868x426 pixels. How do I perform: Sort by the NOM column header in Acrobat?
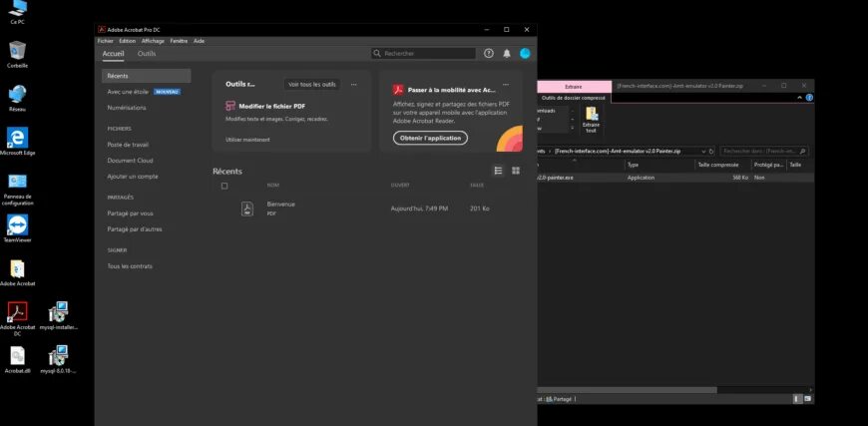tap(273, 186)
